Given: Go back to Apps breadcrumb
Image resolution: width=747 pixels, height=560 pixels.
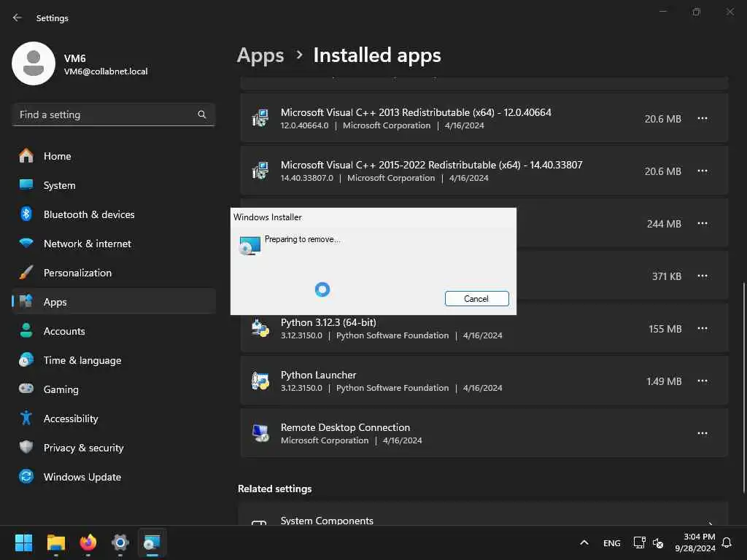Looking at the screenshot, I should pos(260,55).
